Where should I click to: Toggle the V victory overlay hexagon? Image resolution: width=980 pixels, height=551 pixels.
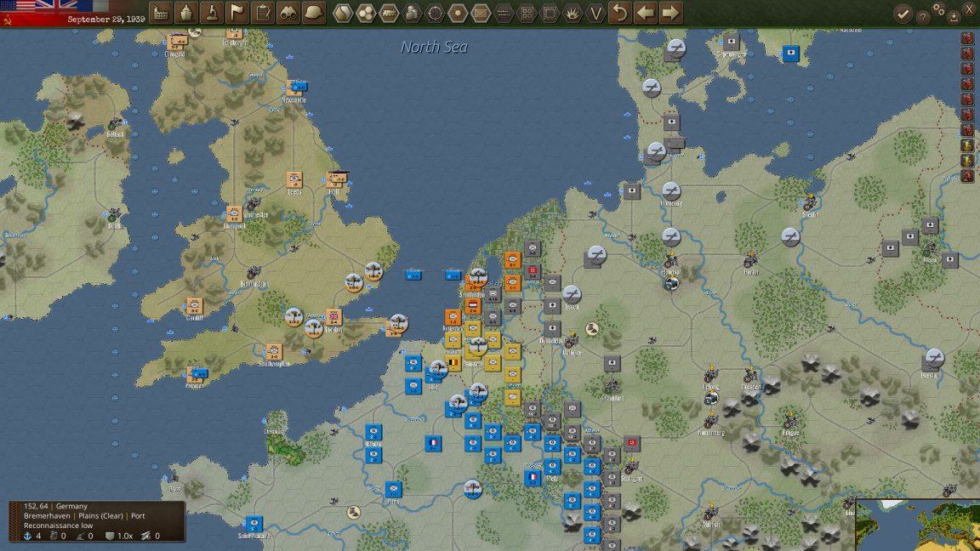coord(595,13)
